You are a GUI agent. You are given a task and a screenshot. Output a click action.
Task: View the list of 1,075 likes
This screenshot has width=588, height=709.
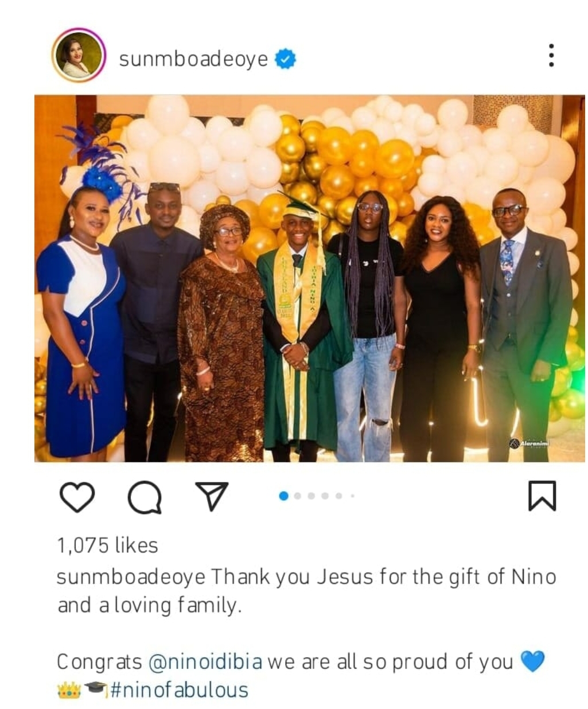coord(107,545)
